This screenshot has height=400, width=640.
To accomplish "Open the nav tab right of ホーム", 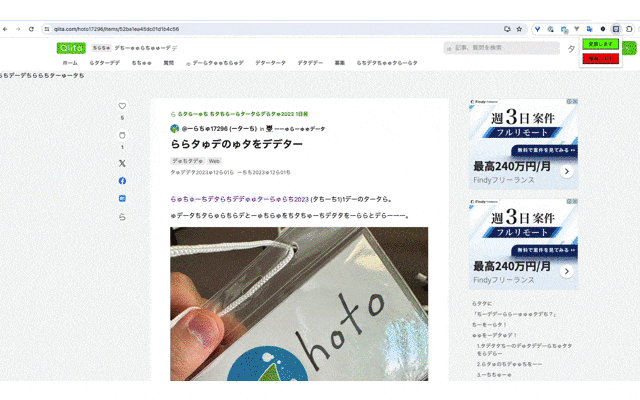I will point(105,63).
